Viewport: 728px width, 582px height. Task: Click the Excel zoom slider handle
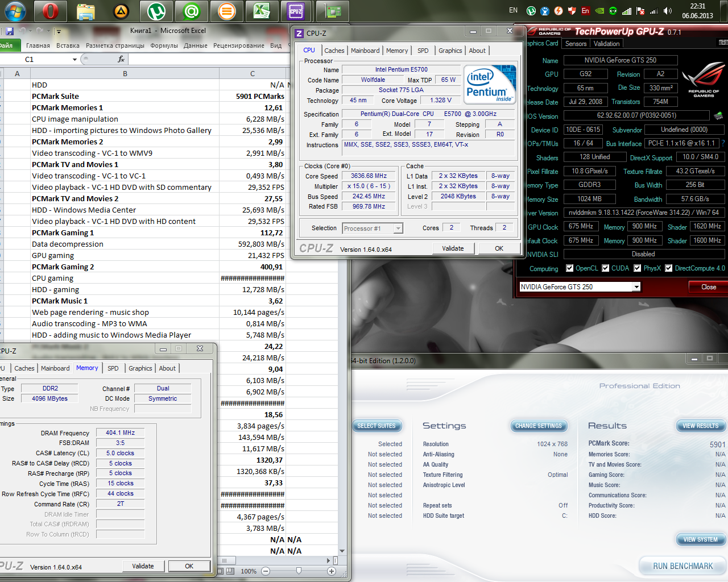coord(299,571)
